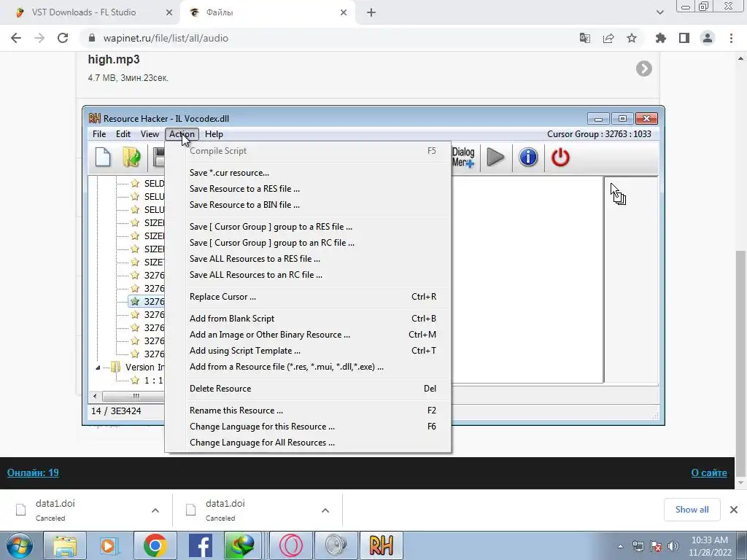Screen dimensions: 747x560
Task: Choose Rename this Resource... item
Action: [x=308, y=411]
